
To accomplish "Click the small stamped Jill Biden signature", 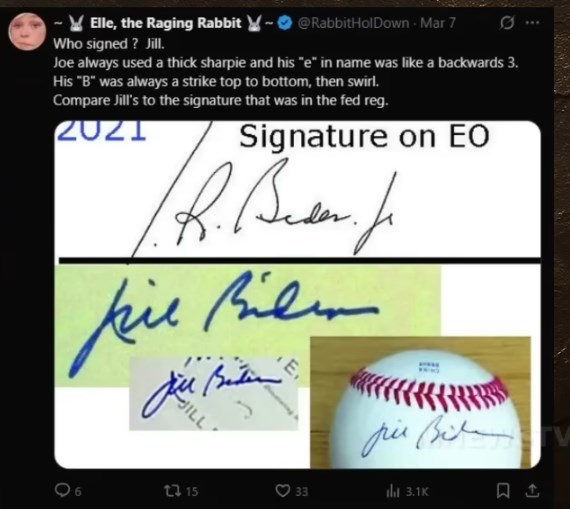I will [214, 393].
